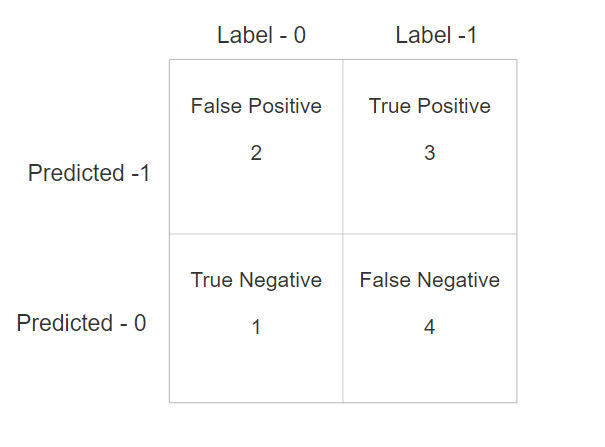Click empty area of True Negative cell
Image resolution: width=605 pixels, height=447 pixels.
[256, 370]
